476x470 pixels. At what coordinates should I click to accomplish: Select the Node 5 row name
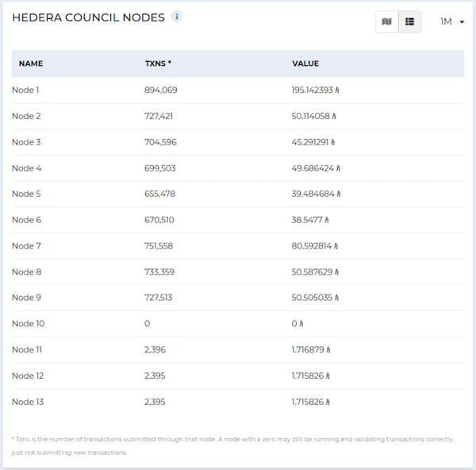pyautogui.click(x=26, y=194)
